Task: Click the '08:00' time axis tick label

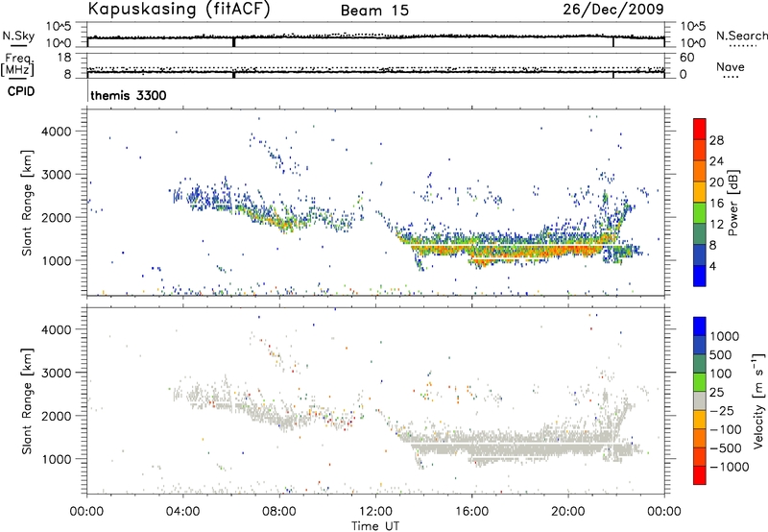Action: pyautogui.click(x=279, y=512)
